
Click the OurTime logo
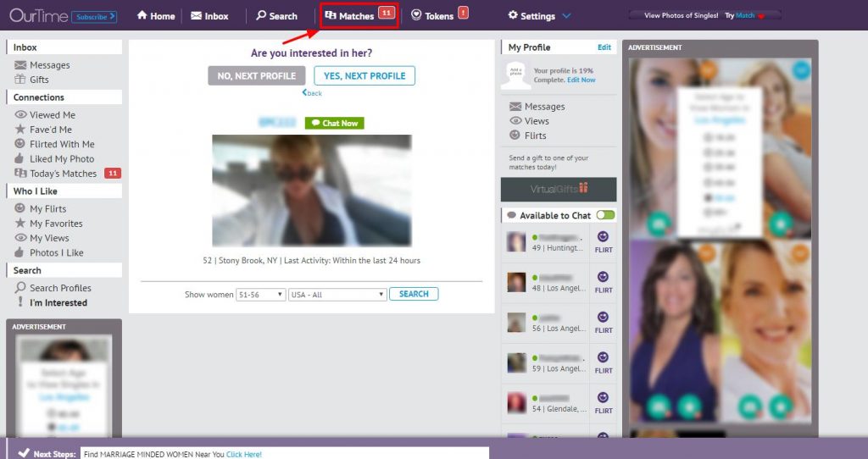(38, 15)
